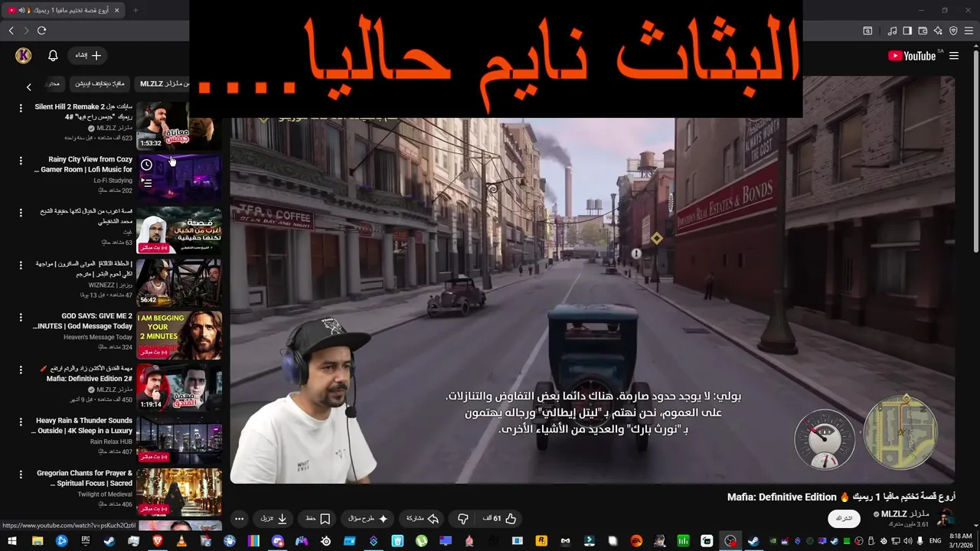Close the Mafia video browser tab
This screenshot has width=980, height=551.
(117, 10)
